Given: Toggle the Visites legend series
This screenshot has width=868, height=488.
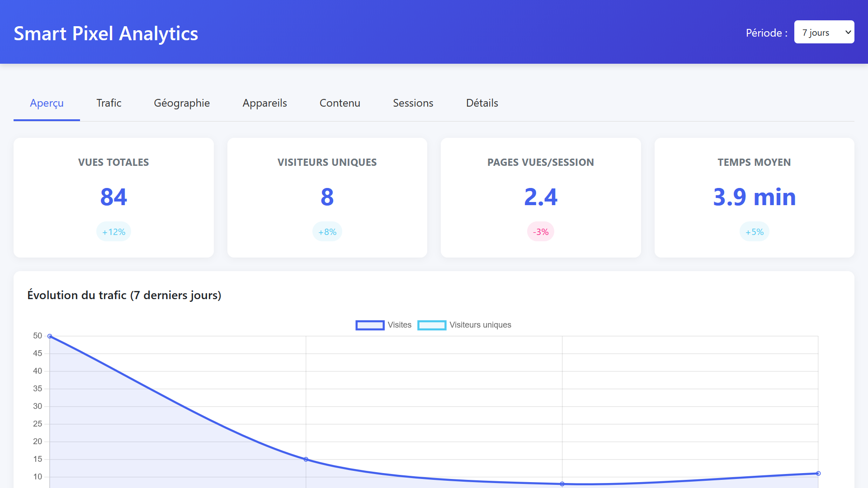Looking at the screenshot, I should pos(399,325).
